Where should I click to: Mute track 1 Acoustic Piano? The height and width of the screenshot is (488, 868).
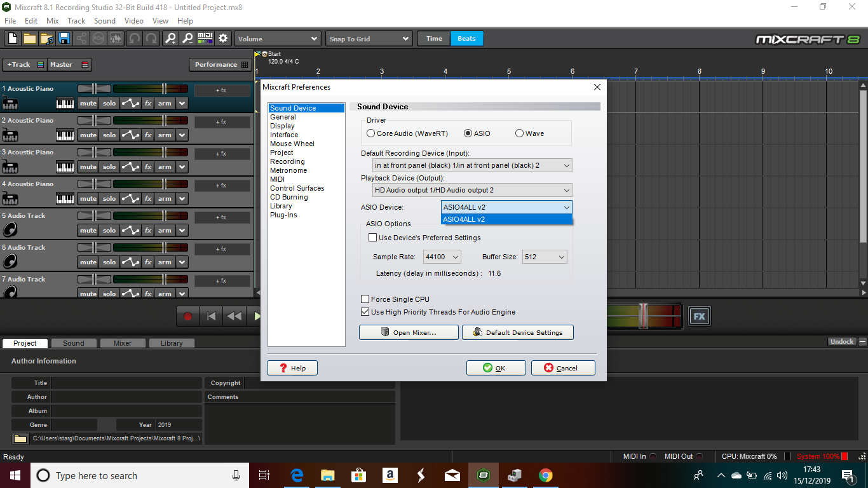[88, 103]
